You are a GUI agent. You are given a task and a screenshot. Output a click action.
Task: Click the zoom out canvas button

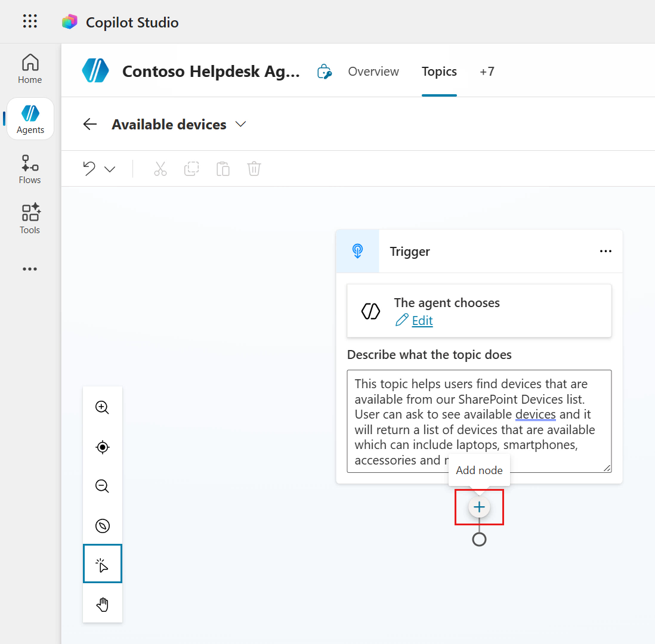pyautogui.click(x=103, y=486)
